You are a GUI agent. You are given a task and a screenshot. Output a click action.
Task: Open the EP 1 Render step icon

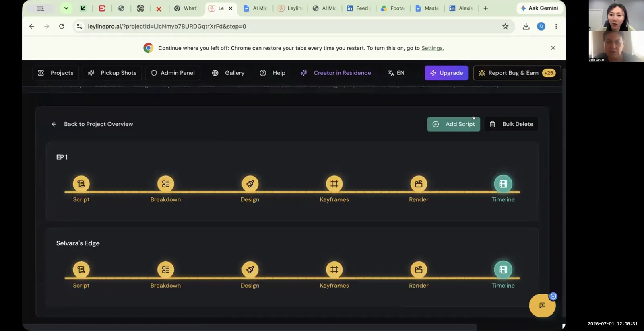(419, 184)
